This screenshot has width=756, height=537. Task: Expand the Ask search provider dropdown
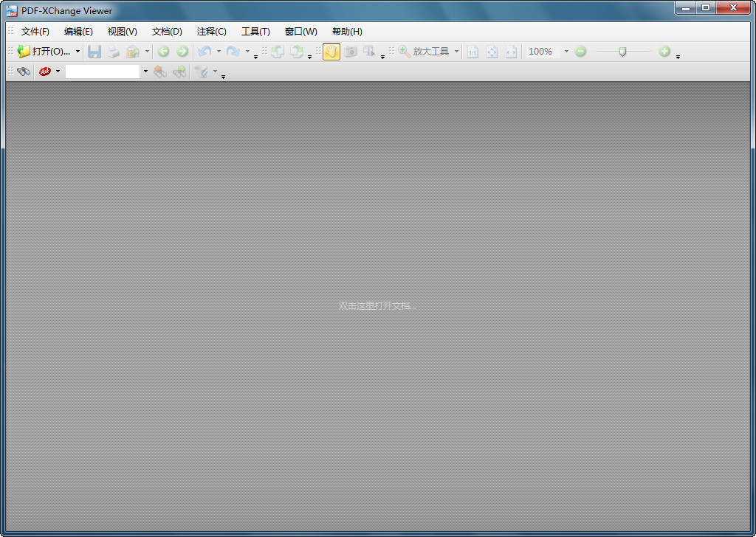(58, 72)
